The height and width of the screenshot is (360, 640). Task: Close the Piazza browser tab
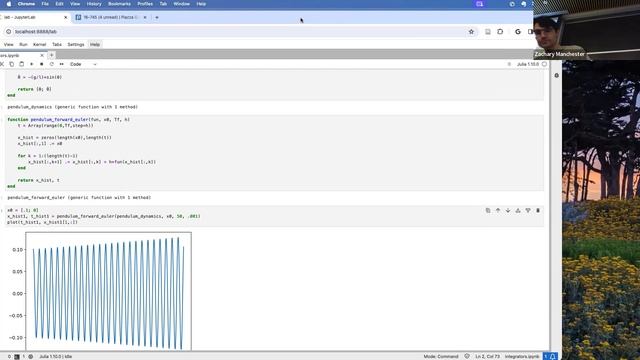click(x=145, y=17)
